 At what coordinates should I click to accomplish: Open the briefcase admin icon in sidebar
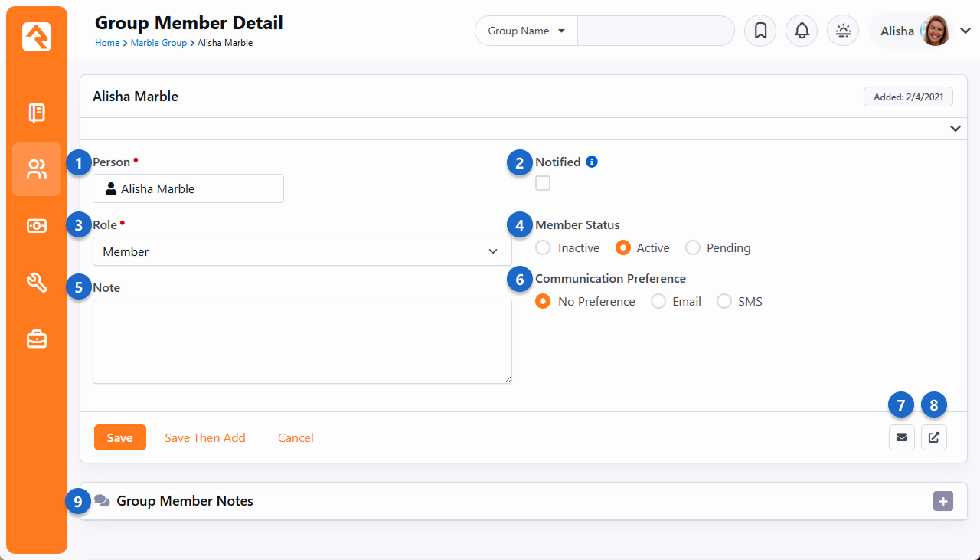[x=37, y=339]
